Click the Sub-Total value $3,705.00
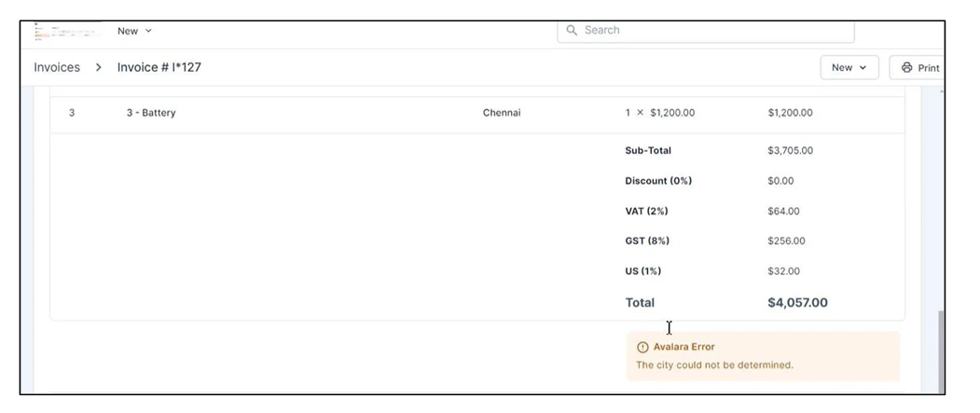Image resolution: width=980 pixels, height=413 pixels. coord(790,151)
